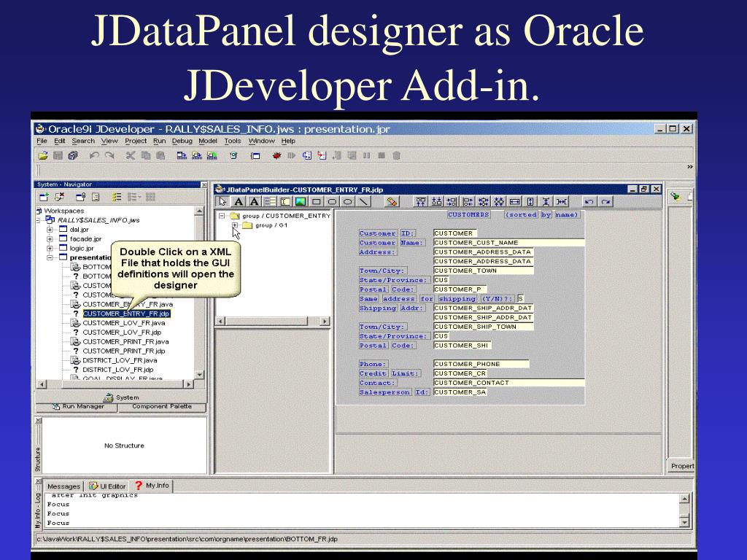Image resolution: width=747 pixels, height=560 pixels.
Task: Select the arrow pointer tool in JDataPanelBuilder
Action: pyautogui.click(x=222, y=201)
